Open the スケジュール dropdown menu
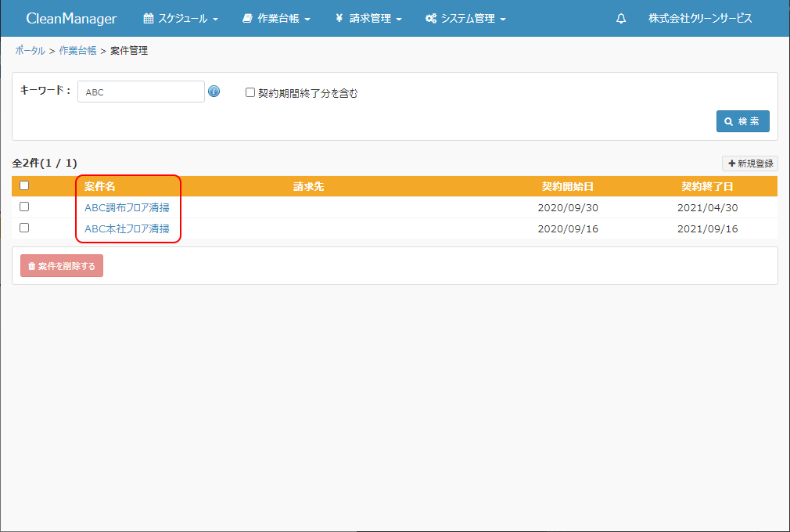Screen dimensions: 790x532 [181, 19]
